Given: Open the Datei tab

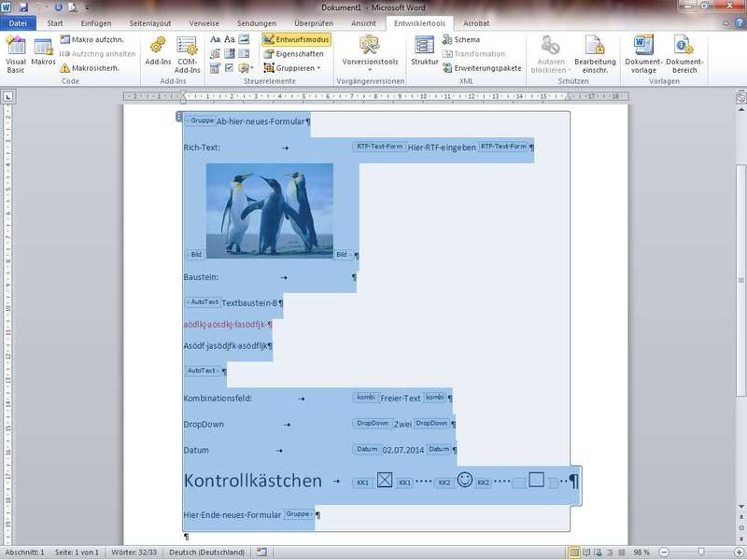Looking at the screenshot, I should tap(18, 22).
